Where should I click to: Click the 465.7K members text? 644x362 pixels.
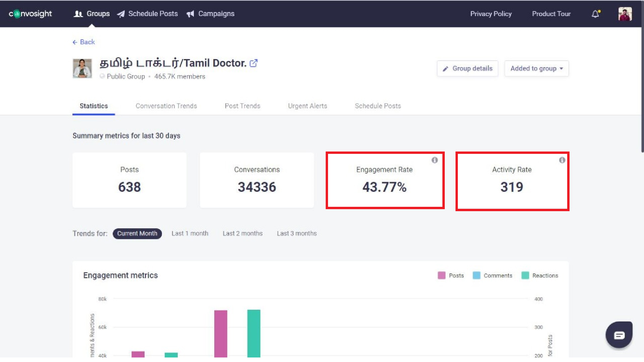point(180,76)
